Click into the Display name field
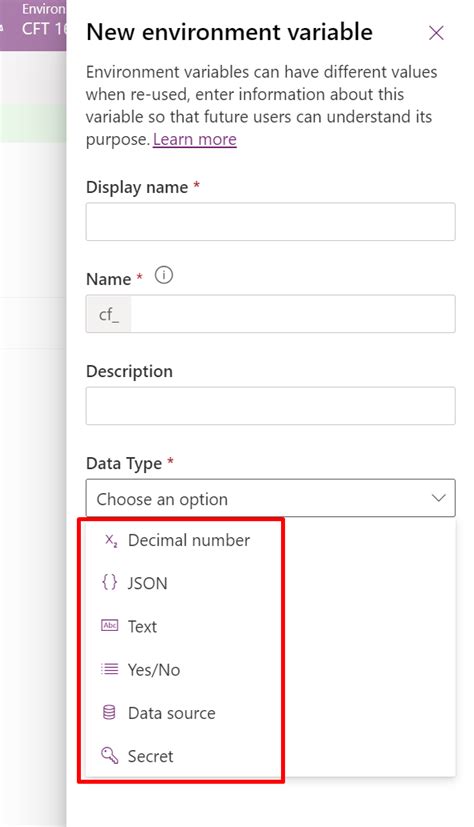 point(270,222)
